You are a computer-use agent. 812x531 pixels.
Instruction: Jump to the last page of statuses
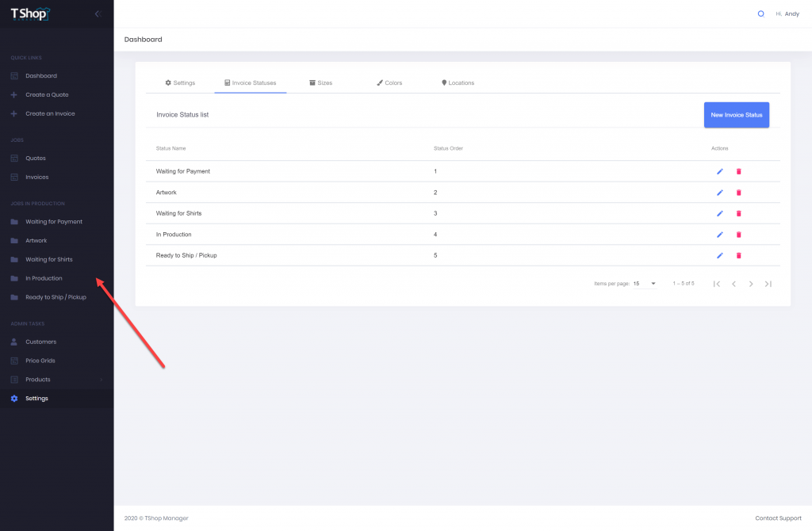[x=768, y=284]
